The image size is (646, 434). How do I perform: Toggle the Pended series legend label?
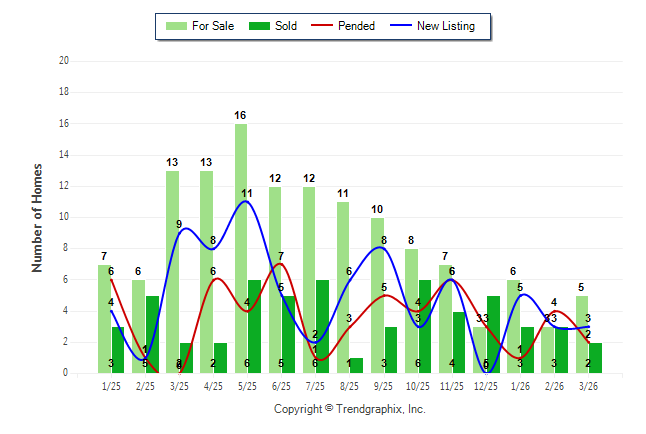(x=357, y=26)
